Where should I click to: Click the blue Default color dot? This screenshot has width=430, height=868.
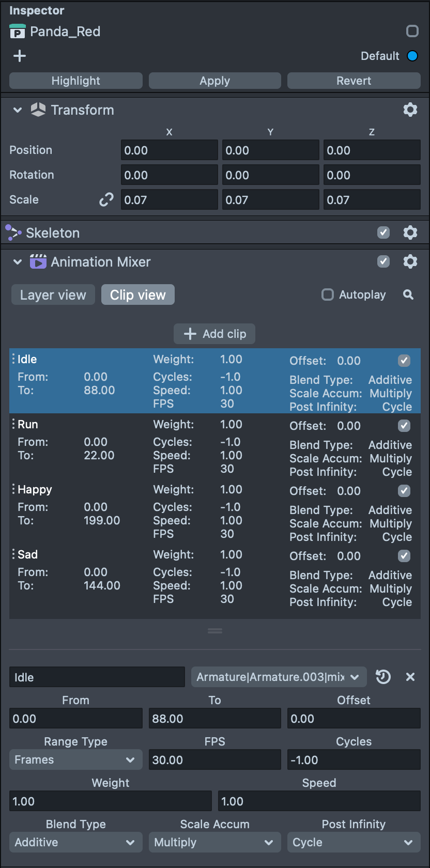[x=412, y=56]
